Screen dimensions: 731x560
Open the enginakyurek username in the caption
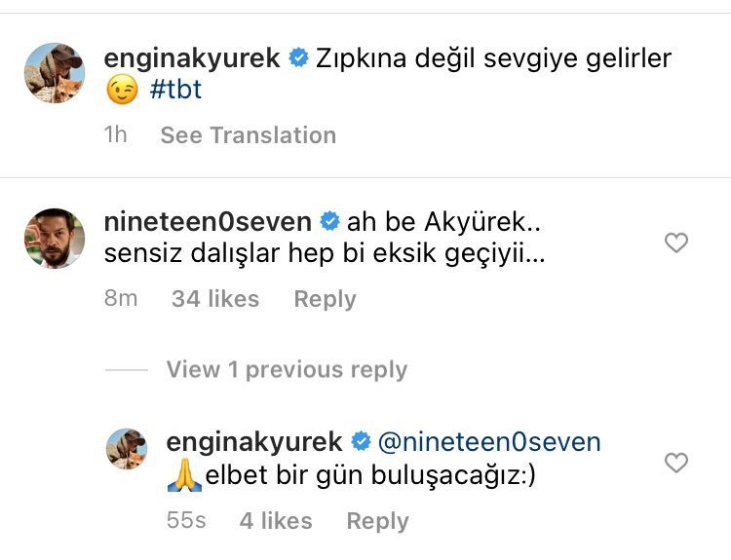pyautogui.click(x=192, y=58)
